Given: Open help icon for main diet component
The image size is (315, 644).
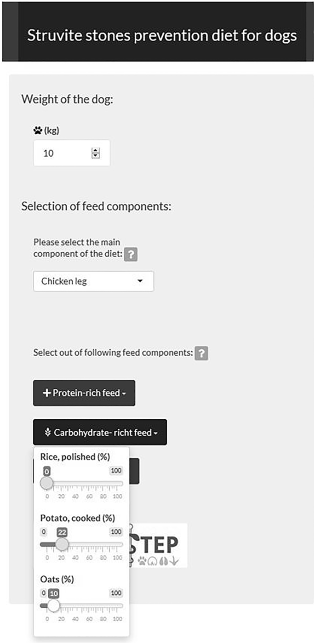Looking at the screenshot, I should (131, 255).
